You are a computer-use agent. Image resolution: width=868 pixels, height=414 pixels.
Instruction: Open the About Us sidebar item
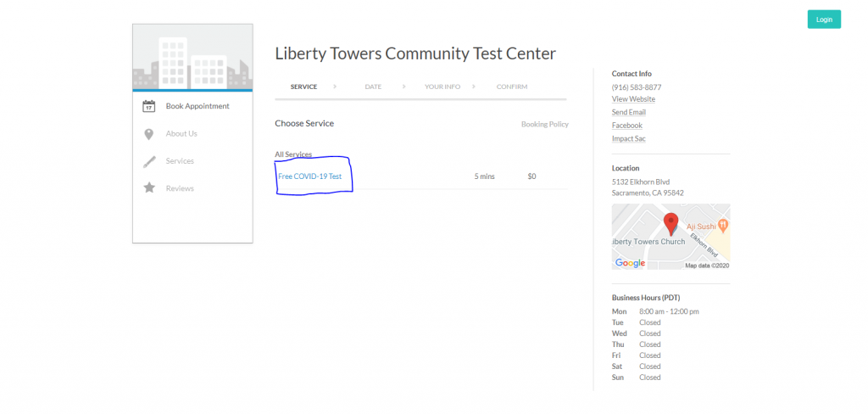(181, 134)
